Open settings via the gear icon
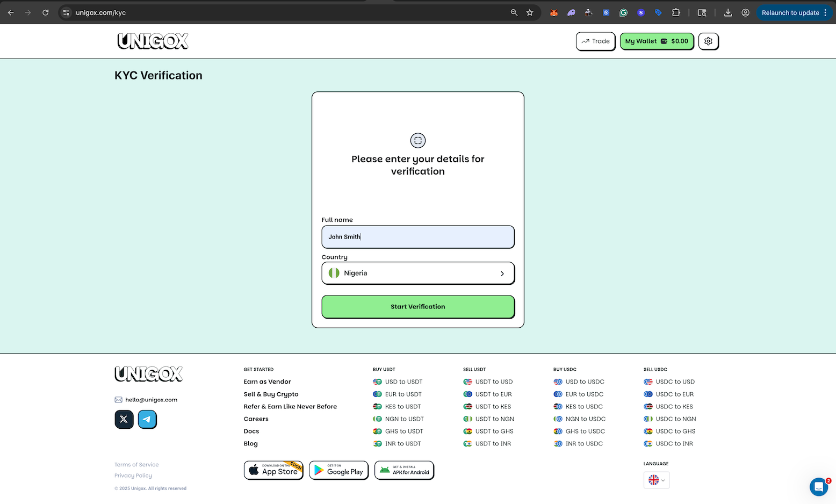 coord(708,41)
